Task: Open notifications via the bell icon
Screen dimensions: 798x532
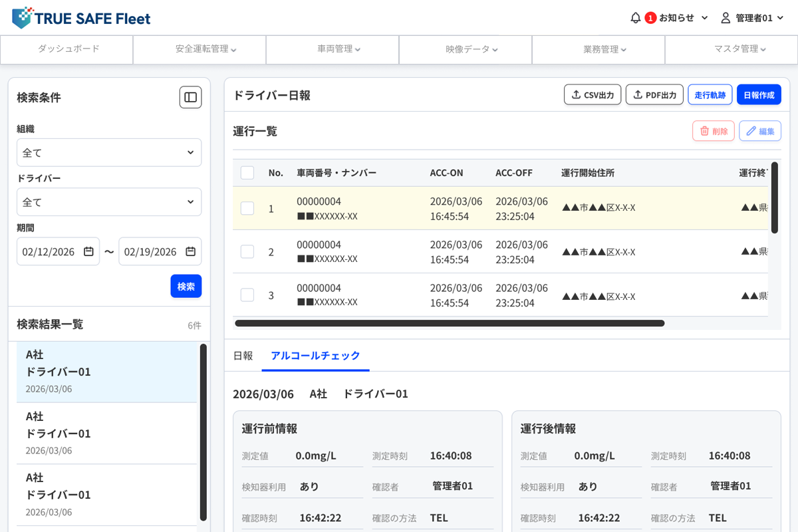Action: [636, 18]
